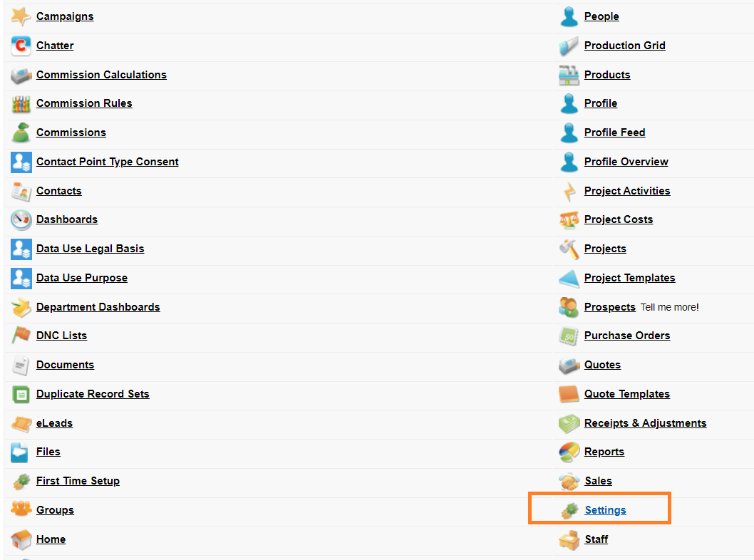Image resolution: width=754 pixels, height=560 pixels.
Task: Go to Quotes
Action: (602, 365)
